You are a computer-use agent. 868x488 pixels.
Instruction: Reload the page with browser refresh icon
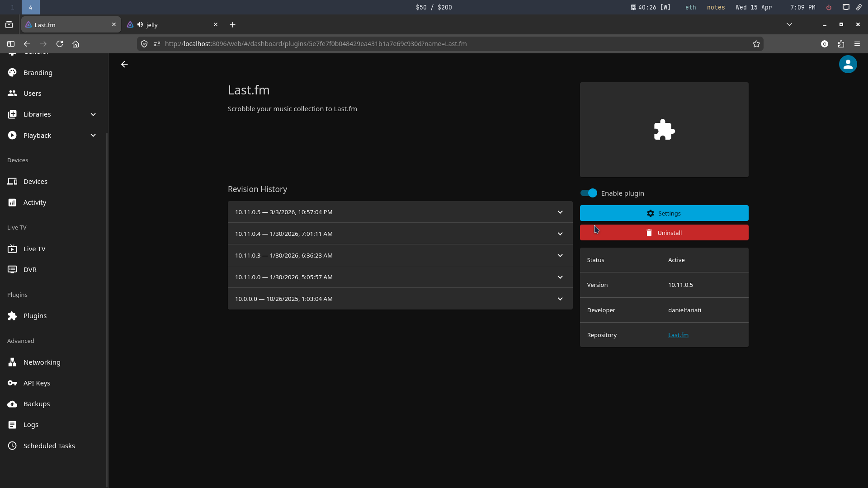[60, 44]
